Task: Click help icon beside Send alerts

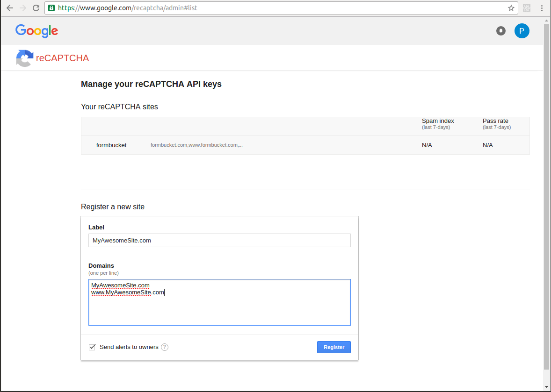Action: (x=165, y=347)
